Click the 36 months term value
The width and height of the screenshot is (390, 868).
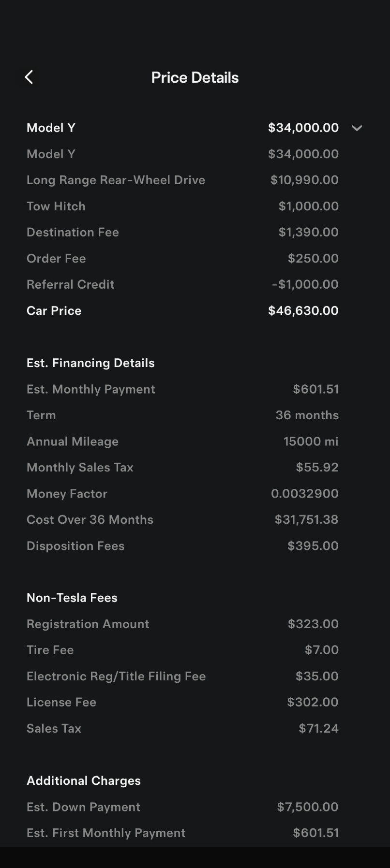[x=307, y=415]
